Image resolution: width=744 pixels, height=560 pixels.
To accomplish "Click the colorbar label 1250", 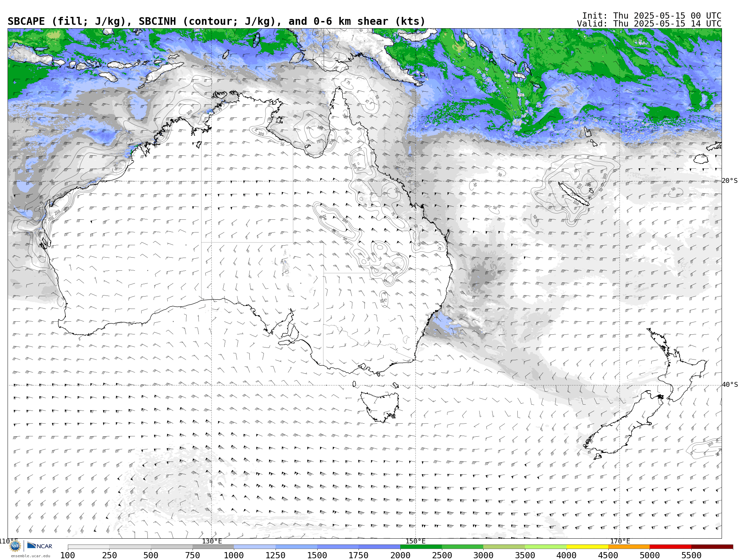I will click(276, 555).
